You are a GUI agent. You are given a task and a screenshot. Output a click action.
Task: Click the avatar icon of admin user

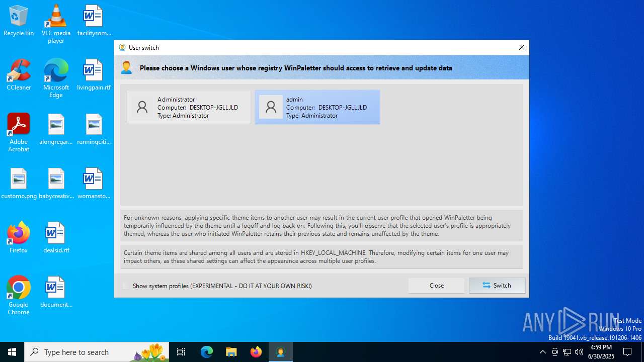pyautogui.click(x=271, y=107)
